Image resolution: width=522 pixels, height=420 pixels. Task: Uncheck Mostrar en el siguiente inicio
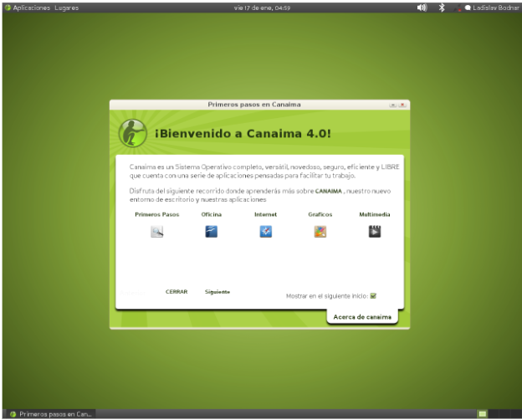(x=373, y=296)
